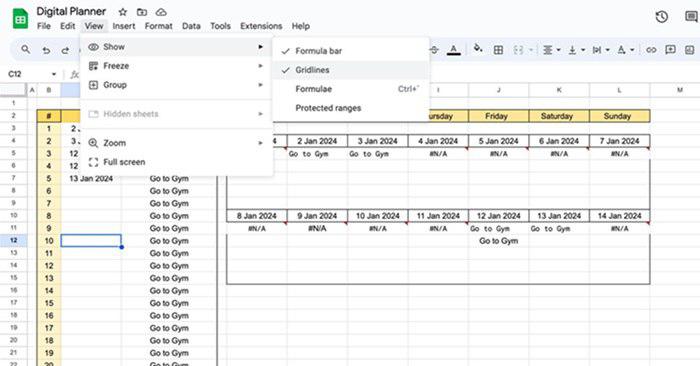Select row 12 header
The height and width of the screenshot is (366, 700).
coord(13,241)
